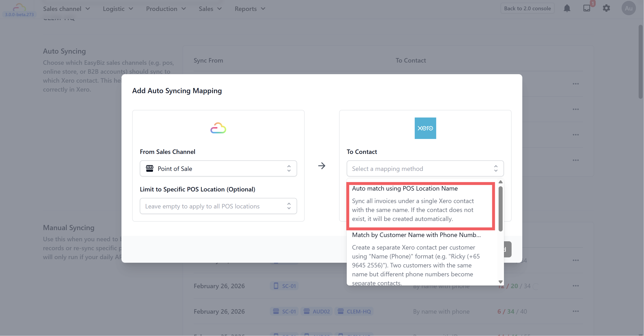Click the EasyBiz cloud logo in the dialog

pyautogui.click(x=218, y=128)
